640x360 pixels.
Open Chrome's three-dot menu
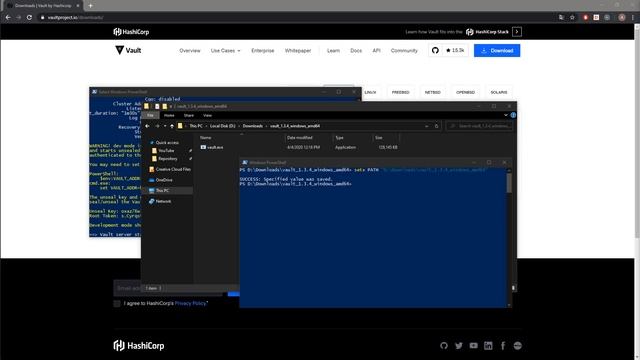point(633,18)
